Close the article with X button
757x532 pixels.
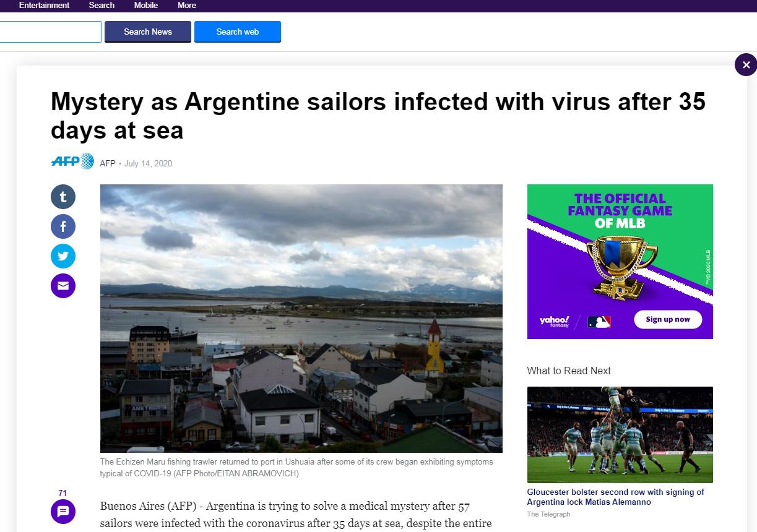(x=746, y=64)
